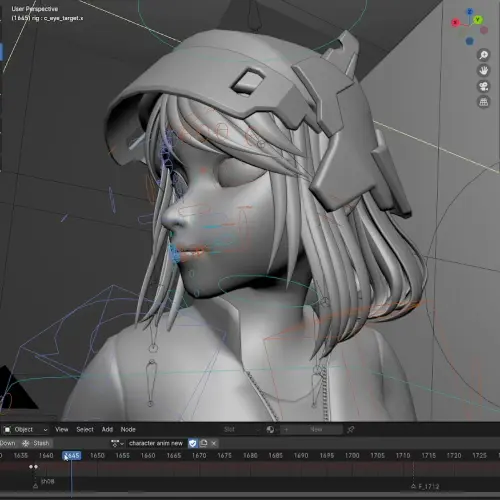
Task: Click the negative Z axis gizmo dot
Action: pos(469,41)
